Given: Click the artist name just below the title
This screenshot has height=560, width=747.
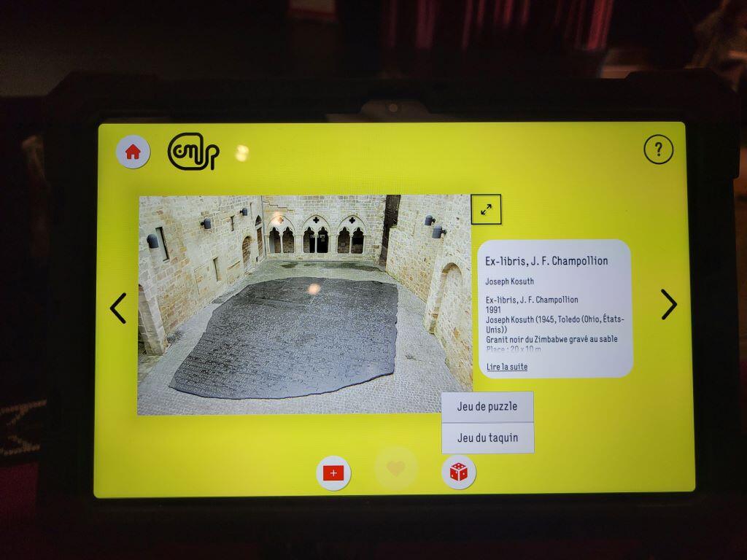Looking at the screenshot, I should click(x=509, y=281).
